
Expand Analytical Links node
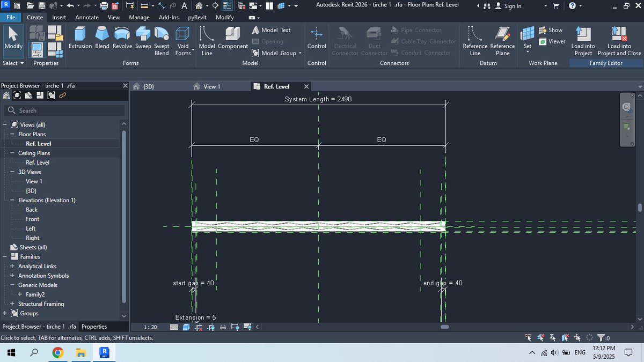tap(12, 266)
